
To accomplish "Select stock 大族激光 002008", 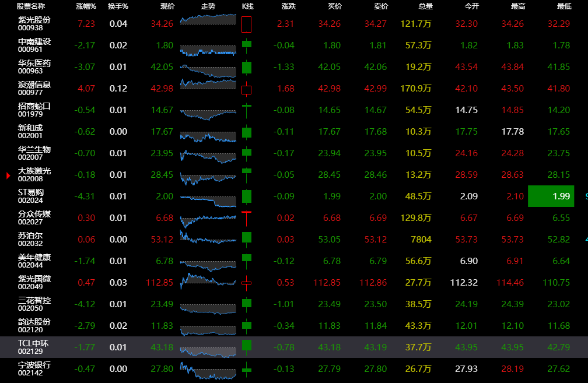I will 34,175.
